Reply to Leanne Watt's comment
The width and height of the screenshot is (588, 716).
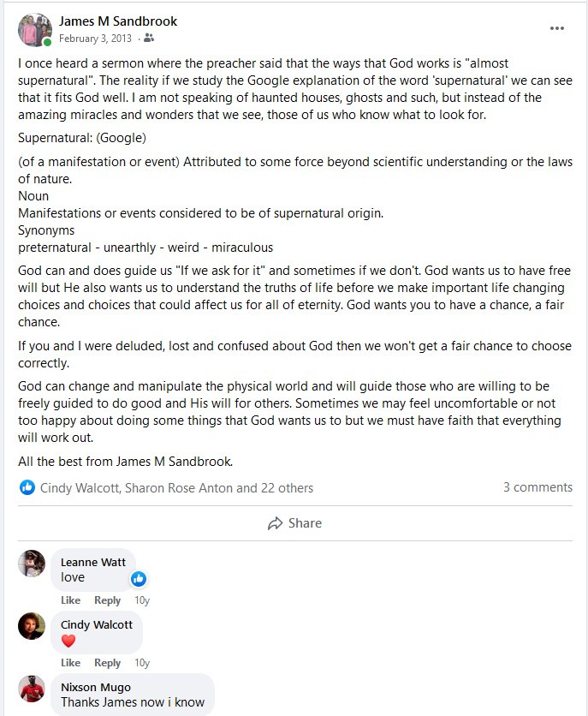107,600
